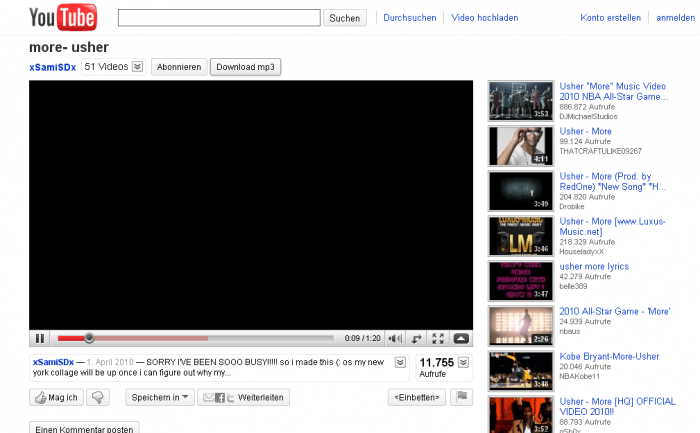Expand the 51 Videos dropdown
The height and width of the screenshot is (433, 700).
[x=138, y=67]
